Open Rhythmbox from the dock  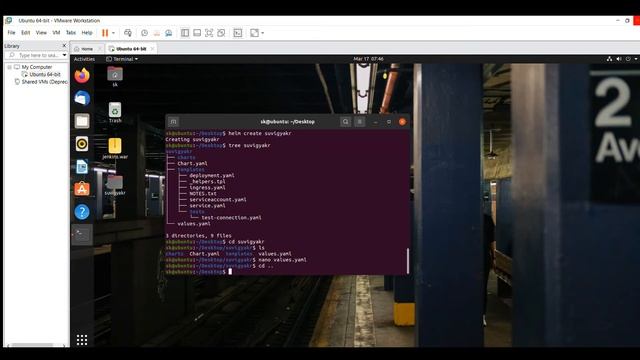click(82, 144)
